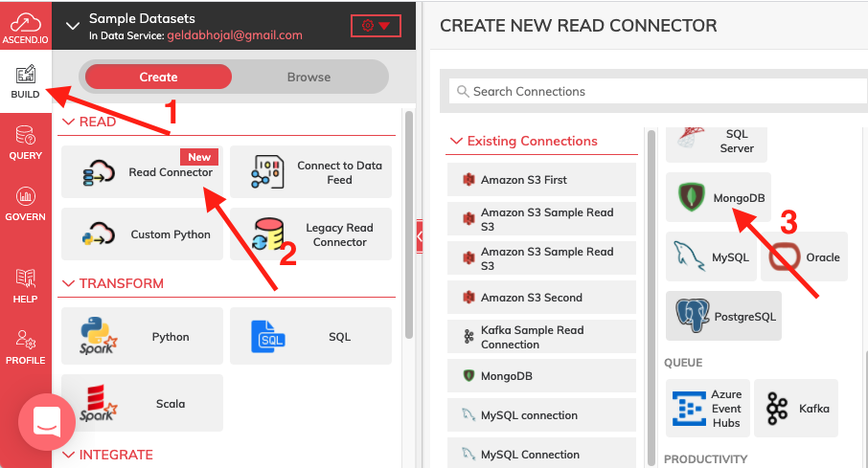Add a SQL transform

coord(310,336)
